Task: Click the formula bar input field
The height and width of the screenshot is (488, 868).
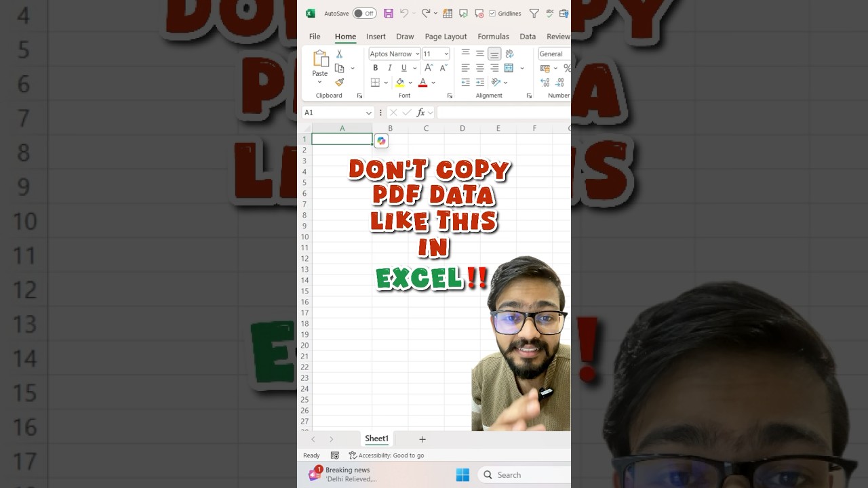Action: (x=504, y=113)
